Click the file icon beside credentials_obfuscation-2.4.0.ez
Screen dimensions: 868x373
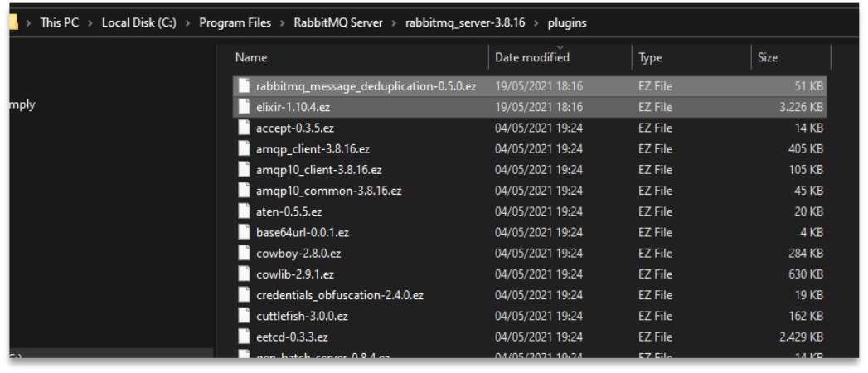(244, 295)
